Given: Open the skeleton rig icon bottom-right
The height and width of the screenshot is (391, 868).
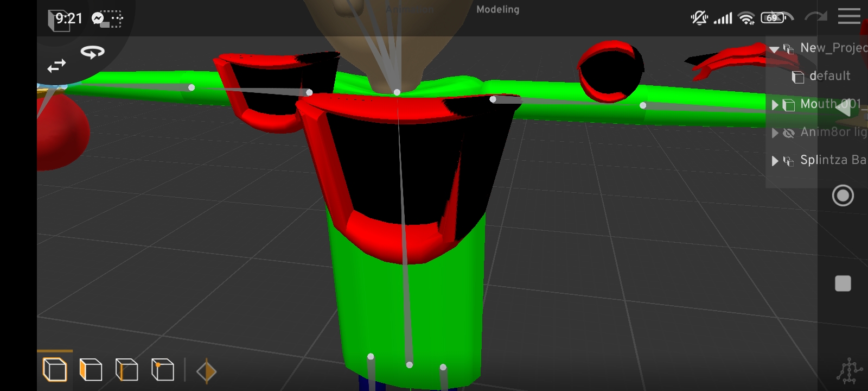Looking at the screenshot, I should click(x=849, y=371).
